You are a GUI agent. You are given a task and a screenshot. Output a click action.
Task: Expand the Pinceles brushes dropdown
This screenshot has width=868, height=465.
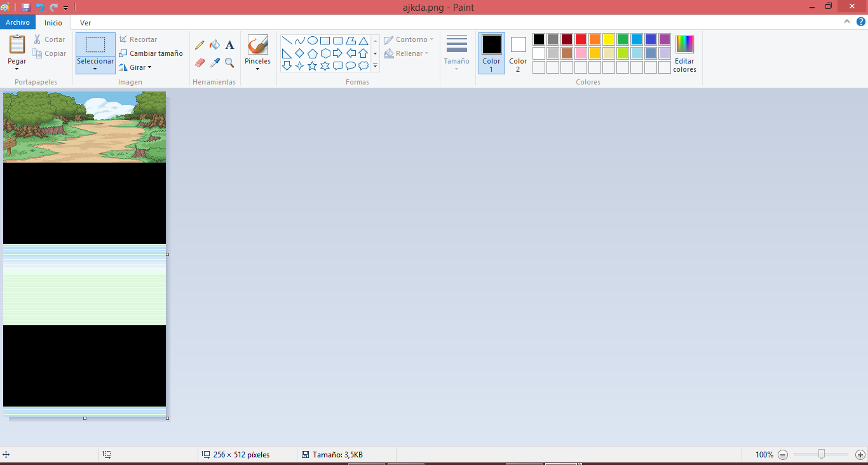pyautogui.click(x=257, y=69)
